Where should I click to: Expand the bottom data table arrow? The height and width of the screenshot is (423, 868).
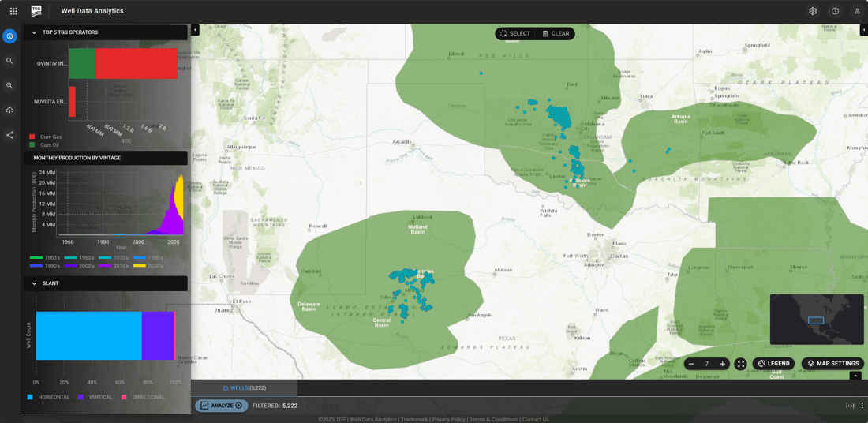(855, 376)
